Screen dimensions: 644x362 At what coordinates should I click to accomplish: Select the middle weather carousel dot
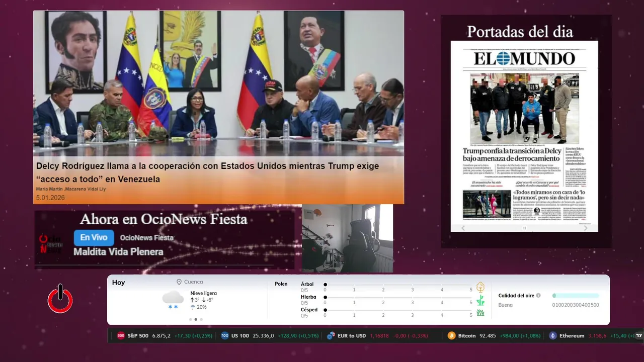pos(196,319)
